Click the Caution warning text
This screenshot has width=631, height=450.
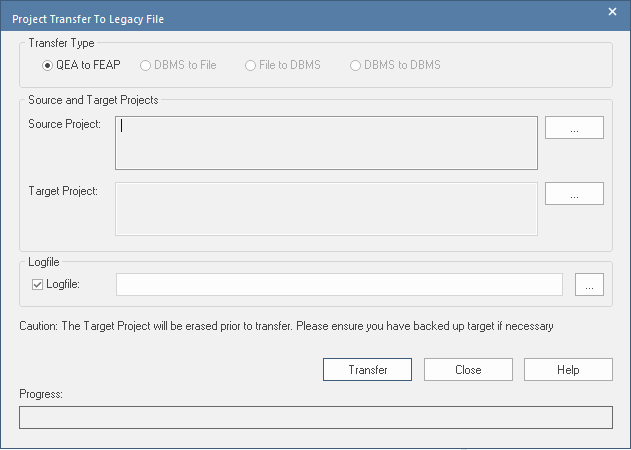[286, 326]
